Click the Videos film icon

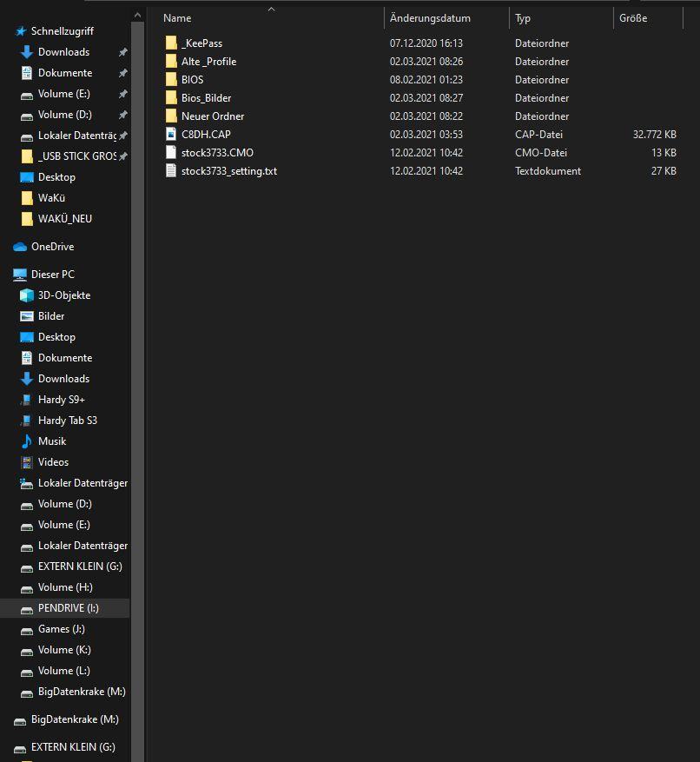[x=27, y=462]
